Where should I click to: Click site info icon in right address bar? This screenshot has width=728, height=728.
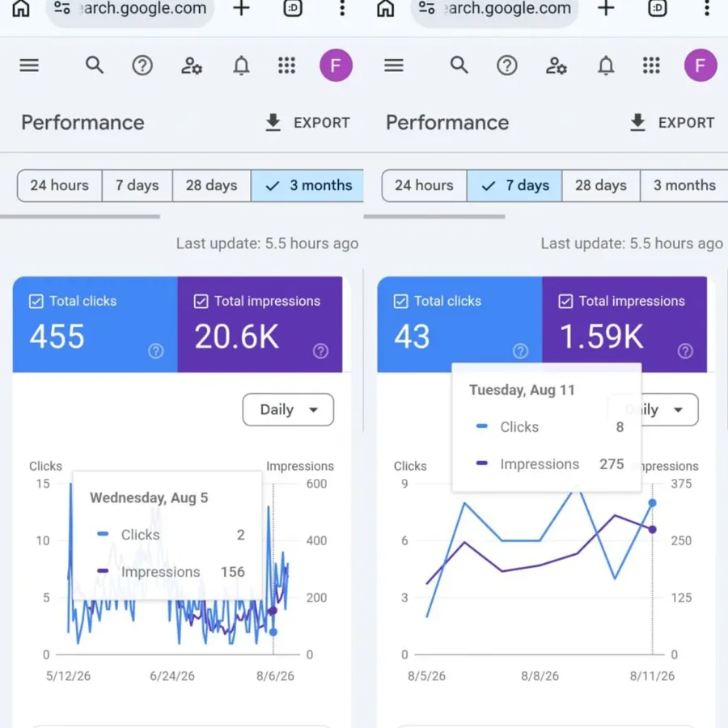426,8
